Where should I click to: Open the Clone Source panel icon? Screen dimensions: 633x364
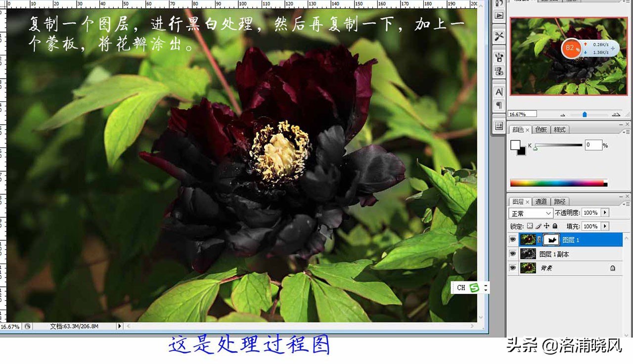pyautogui.click(x=498, y=71)
